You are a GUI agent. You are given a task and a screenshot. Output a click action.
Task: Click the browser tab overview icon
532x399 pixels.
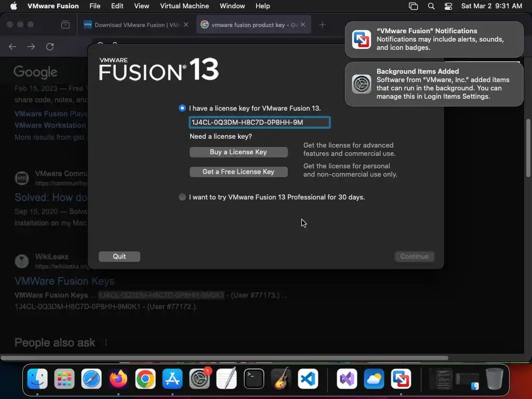point(65,25)
